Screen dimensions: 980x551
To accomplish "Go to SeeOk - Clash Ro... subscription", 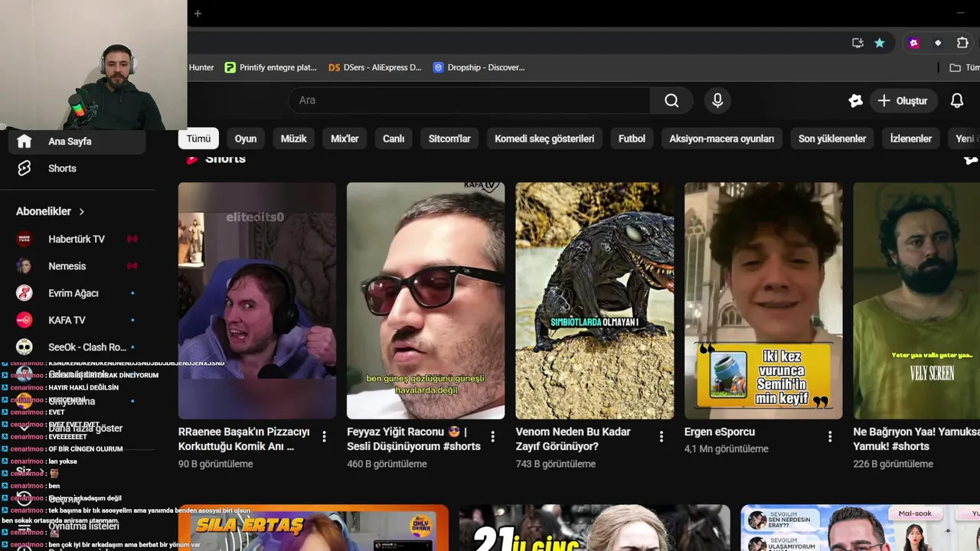I will [77, 347].
